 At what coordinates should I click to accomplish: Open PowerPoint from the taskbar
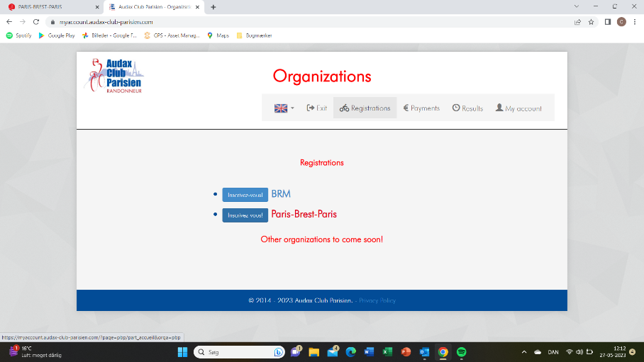(406, 352)
